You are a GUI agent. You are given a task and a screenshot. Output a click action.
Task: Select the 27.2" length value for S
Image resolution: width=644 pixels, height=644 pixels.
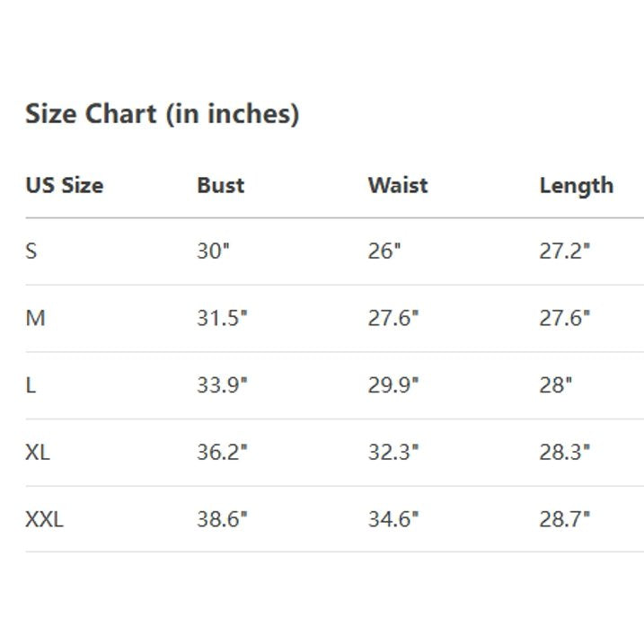click(564, 251)
